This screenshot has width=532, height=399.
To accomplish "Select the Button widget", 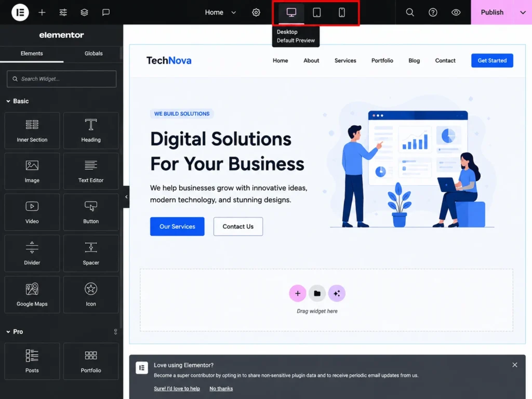I will pyautogui.click(x=91, y=212).
